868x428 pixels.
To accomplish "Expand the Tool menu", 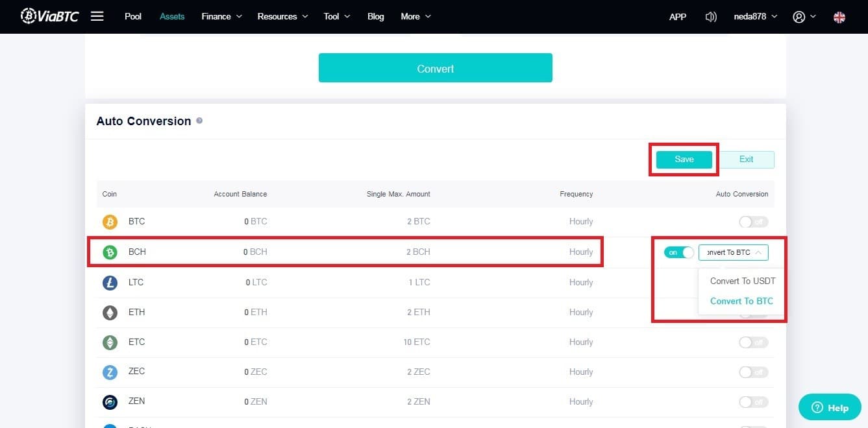I will tap(337, 16).
